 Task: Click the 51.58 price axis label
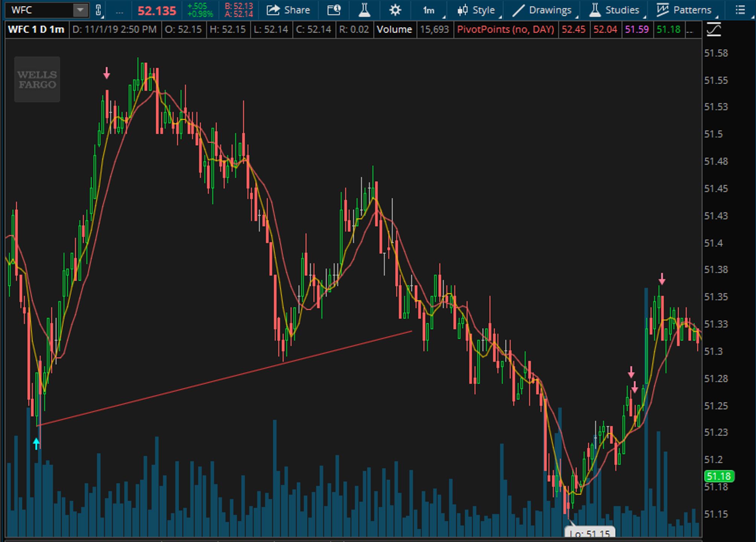point(716,53)
